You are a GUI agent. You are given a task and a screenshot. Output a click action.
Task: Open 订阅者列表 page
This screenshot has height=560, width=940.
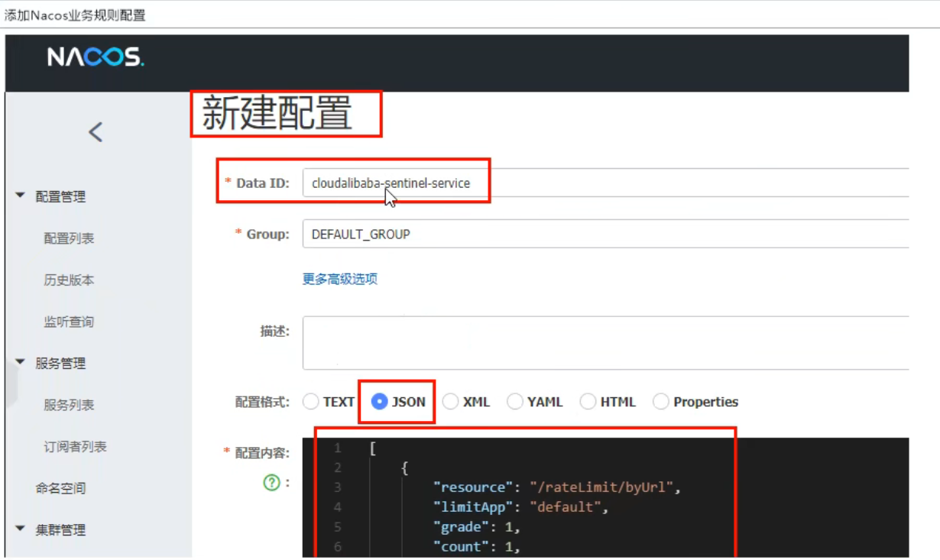[75, 447]
